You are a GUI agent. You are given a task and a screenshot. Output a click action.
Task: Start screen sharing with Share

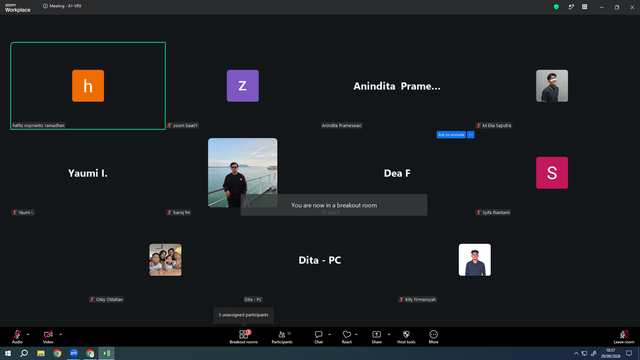click(376, 337)
